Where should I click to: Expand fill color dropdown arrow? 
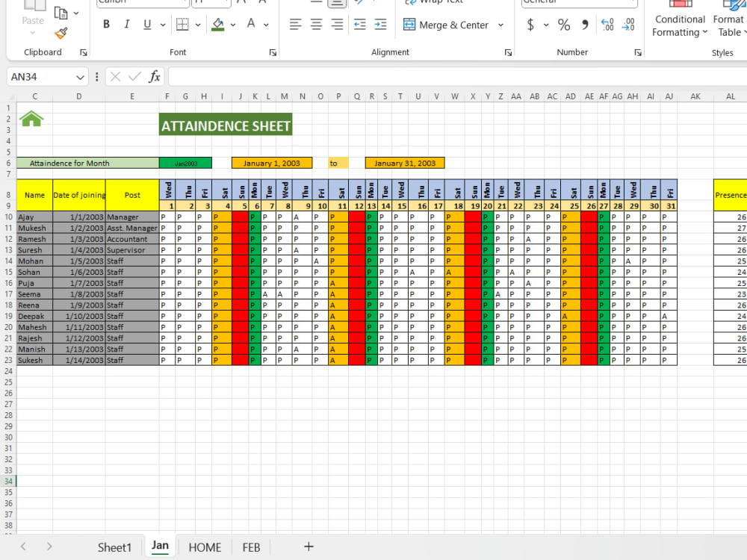[233, 25]
